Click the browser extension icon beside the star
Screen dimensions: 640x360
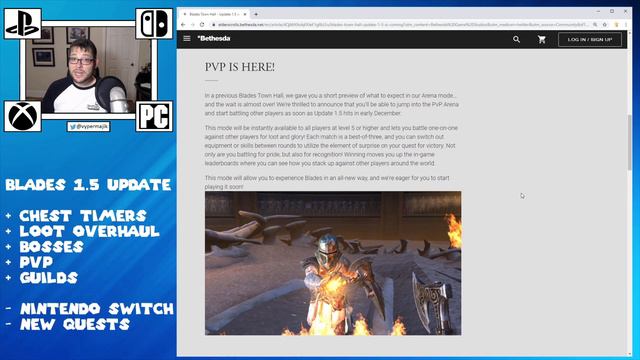(x=616, y=24)
